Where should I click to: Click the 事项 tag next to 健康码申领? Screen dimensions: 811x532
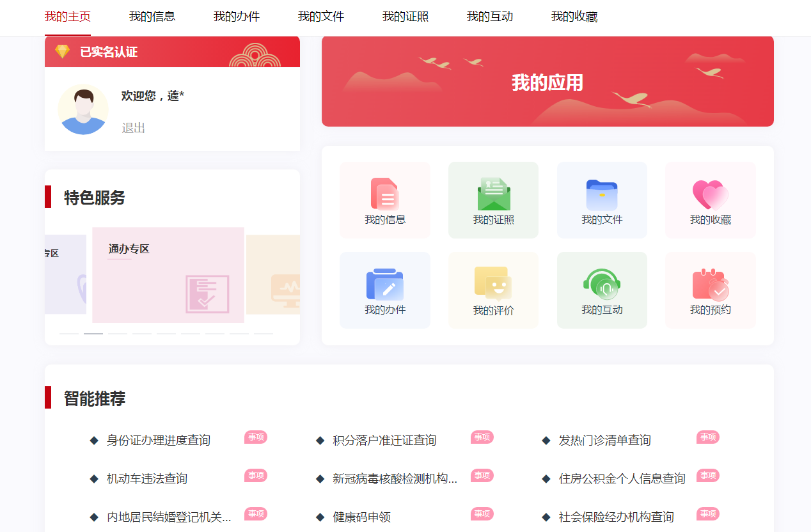(482, 514)
